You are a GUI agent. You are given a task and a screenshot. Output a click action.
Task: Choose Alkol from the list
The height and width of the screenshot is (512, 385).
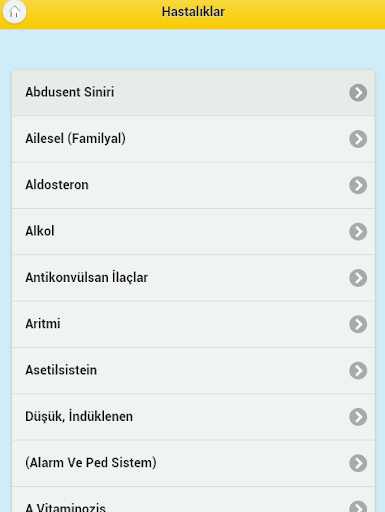pyautogui.click(x=193, y=232)
